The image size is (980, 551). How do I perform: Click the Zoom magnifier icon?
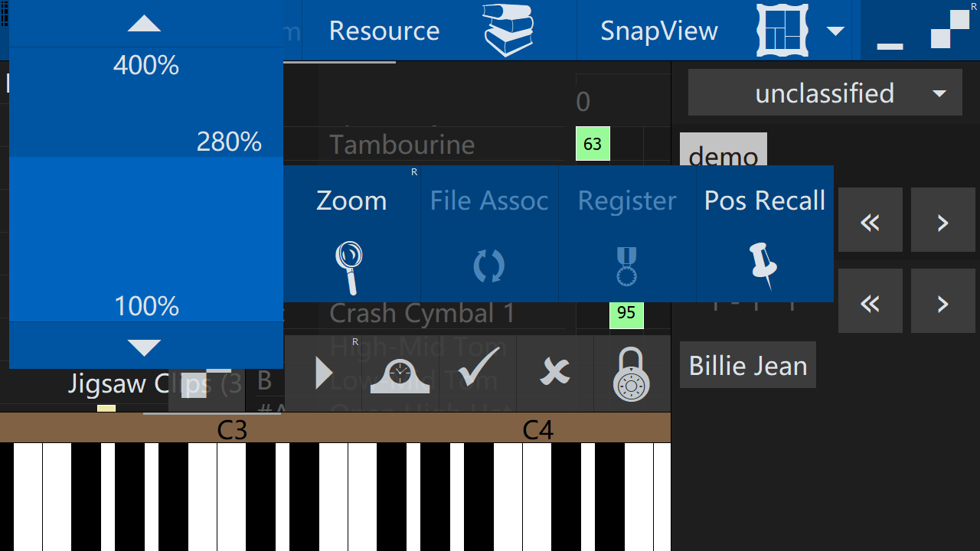350,267
